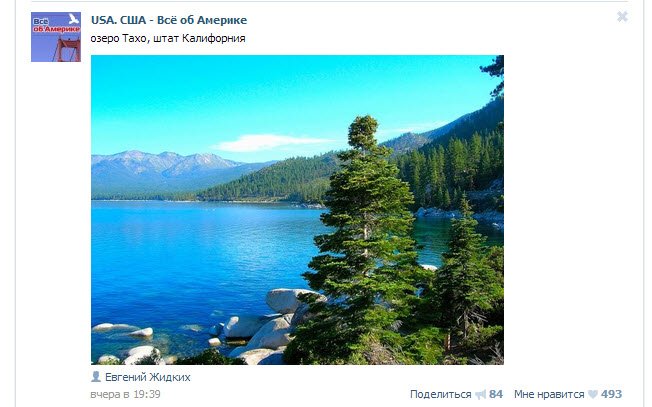Click the heart like icon
652x407 pixels.
pos(592,394)
